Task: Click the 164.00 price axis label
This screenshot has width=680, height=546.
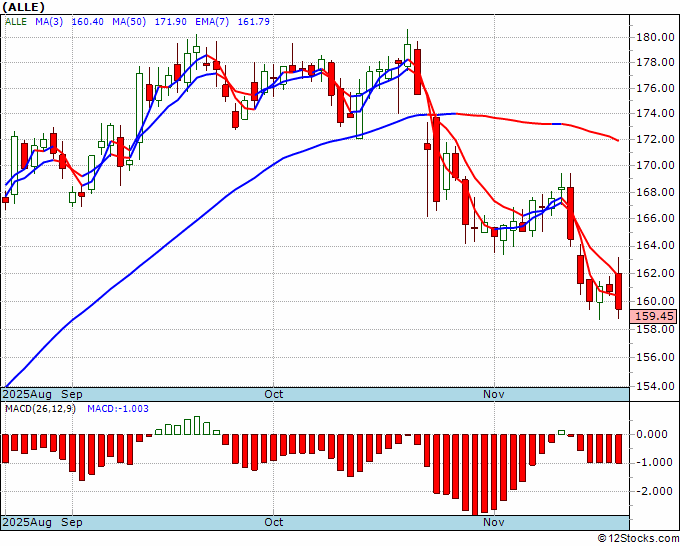Action: click(x=655, y=245)
